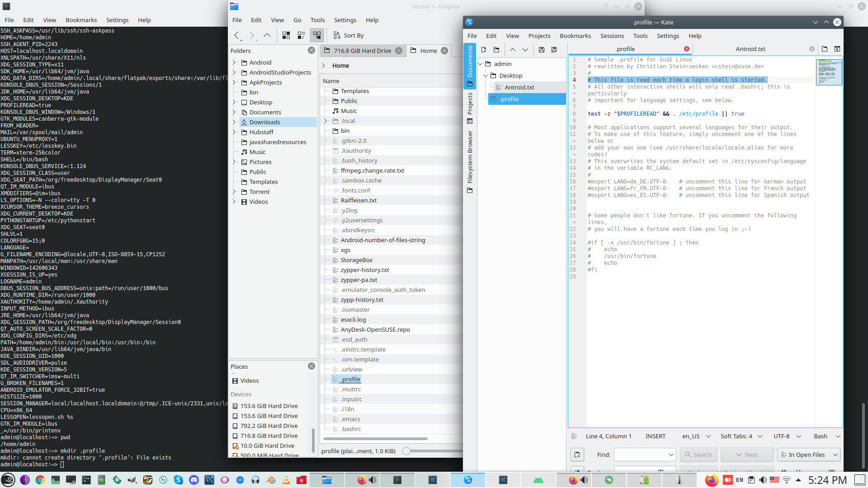868x488 pixels.
Task: Click Dolphin's Icons view mode button
Action: point(286,35)
